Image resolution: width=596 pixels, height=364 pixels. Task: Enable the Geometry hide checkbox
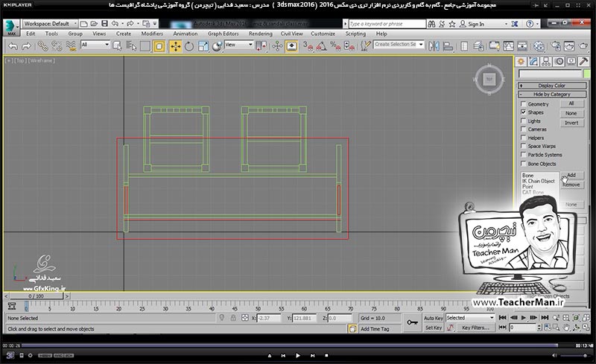tap(524, 103)
